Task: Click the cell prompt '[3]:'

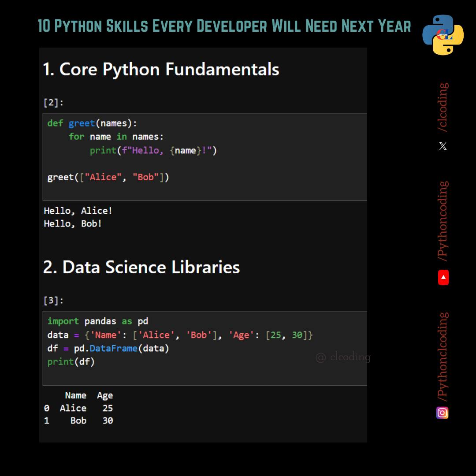Action: [x=53, y=301]
